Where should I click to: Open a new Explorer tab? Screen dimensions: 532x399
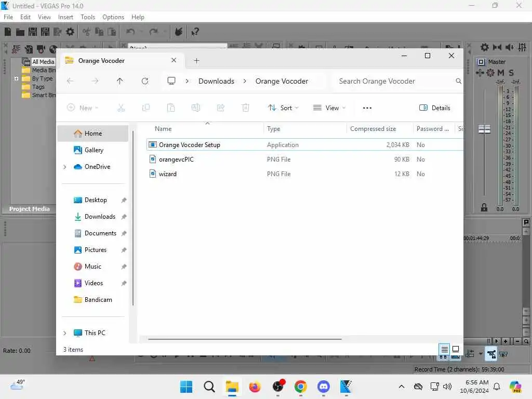tap(196, 61)
